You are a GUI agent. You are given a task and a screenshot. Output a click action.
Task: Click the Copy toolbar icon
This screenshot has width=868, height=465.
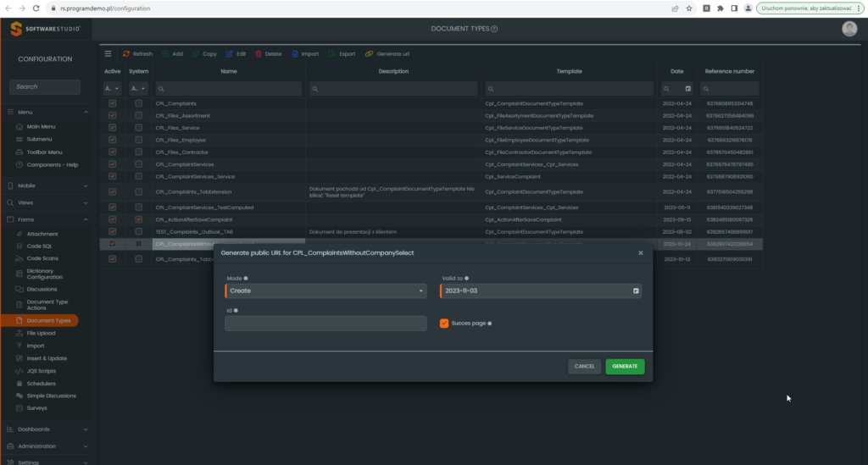click(x=196, y=53)
